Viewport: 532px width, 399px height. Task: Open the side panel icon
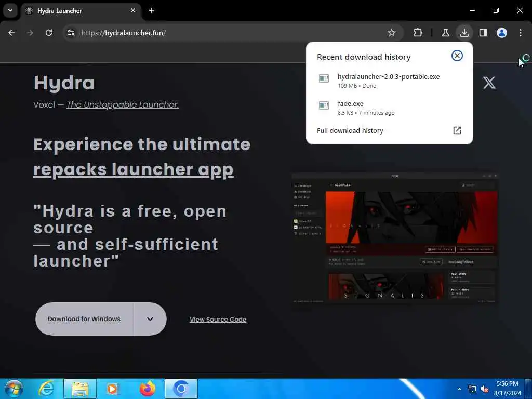pyautogui.click(x=483, y=33)
